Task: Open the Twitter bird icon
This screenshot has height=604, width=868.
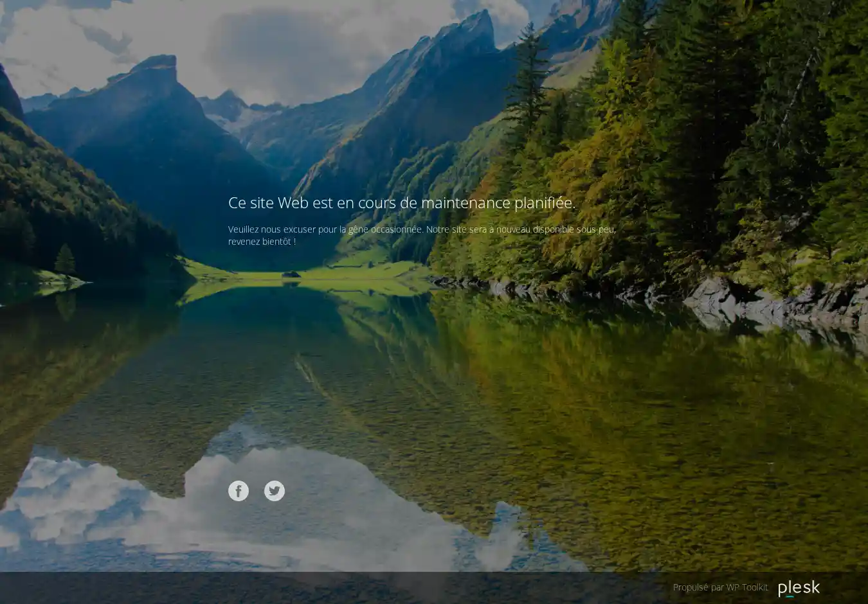Action: coord(275,491)
